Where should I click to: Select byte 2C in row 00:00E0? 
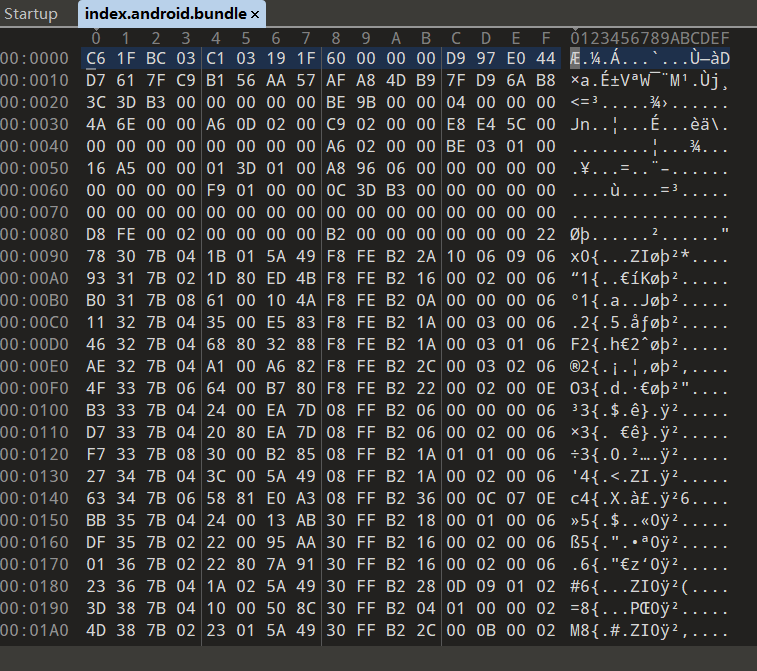tap(426, 366)
